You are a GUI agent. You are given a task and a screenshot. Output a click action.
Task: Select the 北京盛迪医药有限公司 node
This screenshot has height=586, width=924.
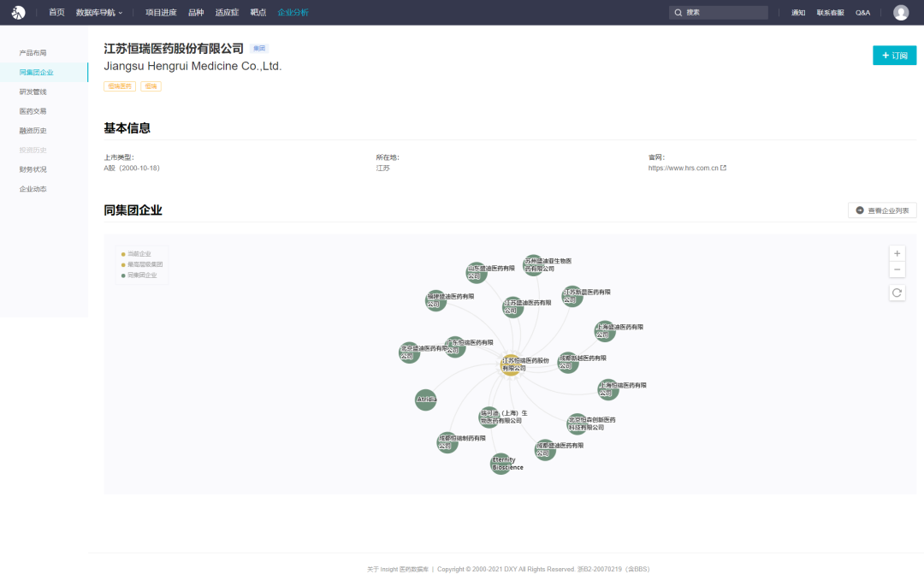pos(409,352)
